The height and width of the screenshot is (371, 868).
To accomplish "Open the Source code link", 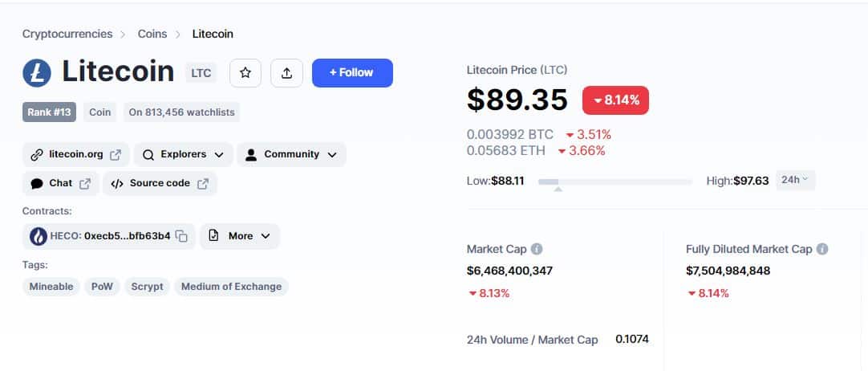I will pos(160,183).
